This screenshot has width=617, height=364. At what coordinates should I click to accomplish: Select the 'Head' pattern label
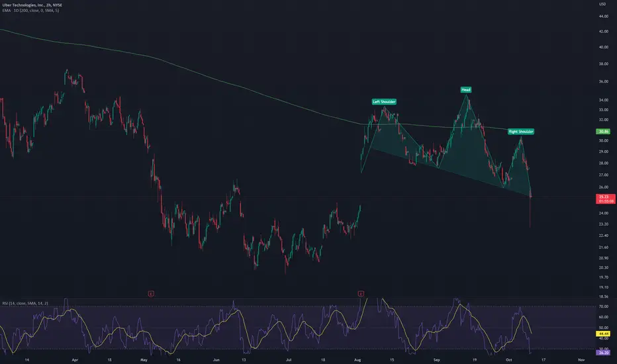pos(466,90)
